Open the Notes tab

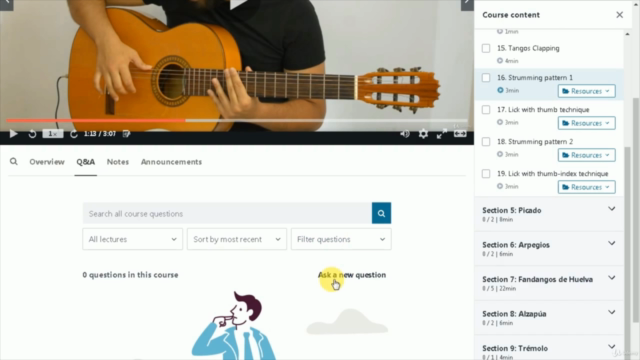tap(118, 162)
